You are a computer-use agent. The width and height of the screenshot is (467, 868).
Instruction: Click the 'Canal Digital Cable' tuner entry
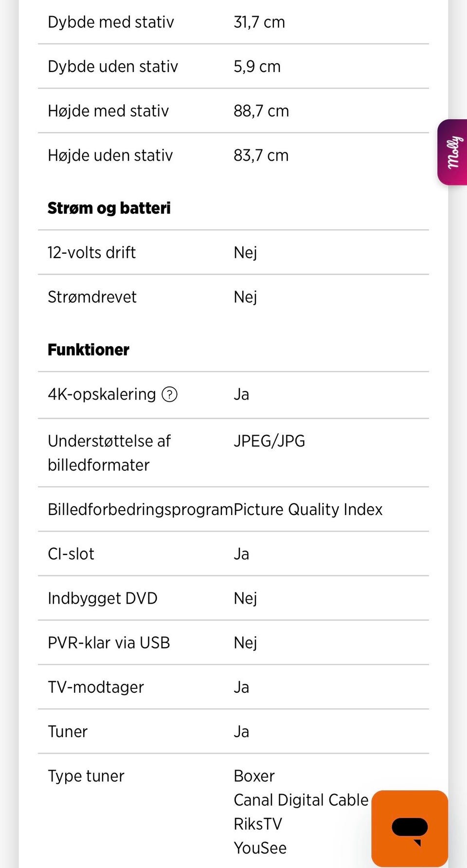[301, 799]
